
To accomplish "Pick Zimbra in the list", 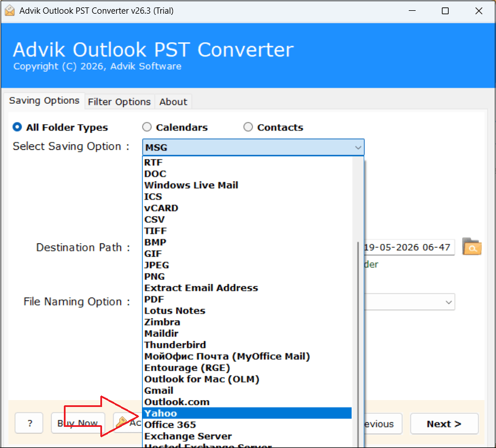I will [247, 322].
